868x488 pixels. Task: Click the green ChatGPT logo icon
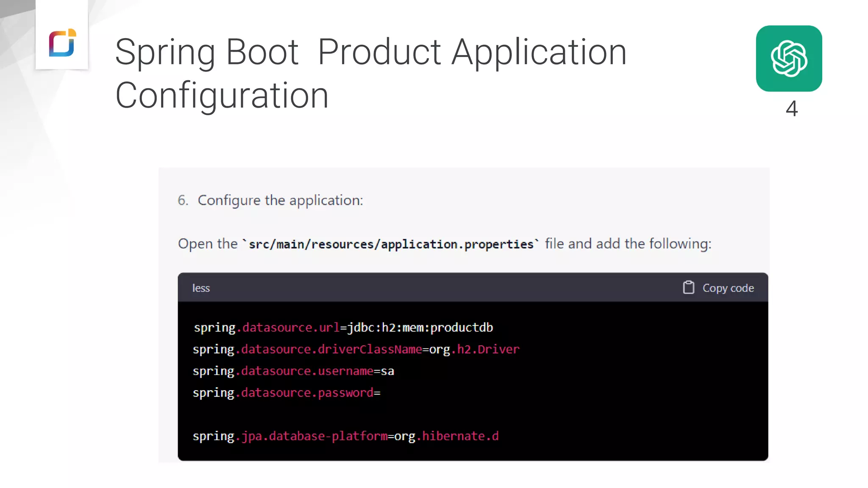[x=789, y=58]
